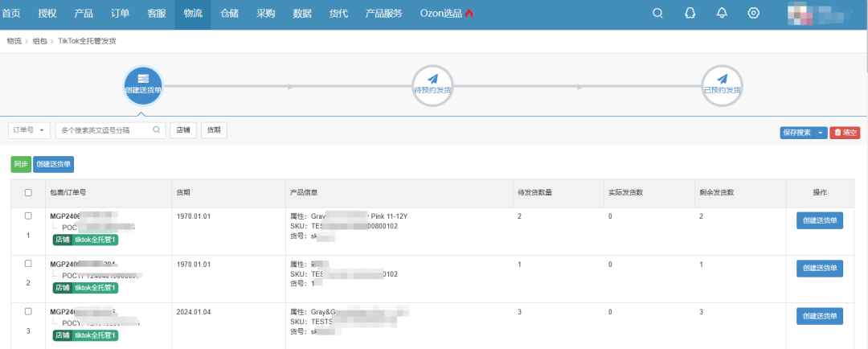This screenshot has width=868, height=349.
Task: Click the red 清空 button
Action: click(845, 133)
